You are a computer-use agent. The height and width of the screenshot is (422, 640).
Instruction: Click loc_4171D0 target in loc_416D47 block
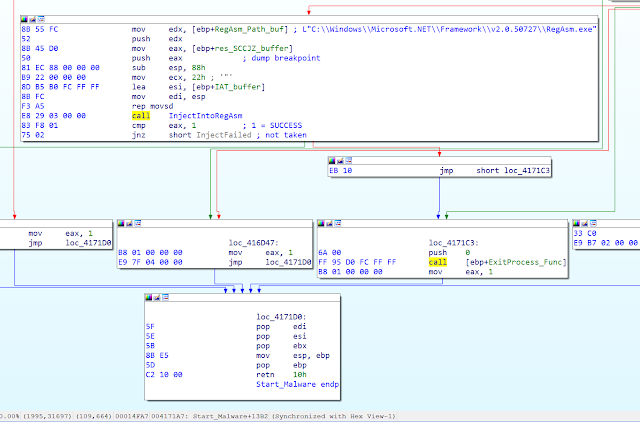coord(288,262)
